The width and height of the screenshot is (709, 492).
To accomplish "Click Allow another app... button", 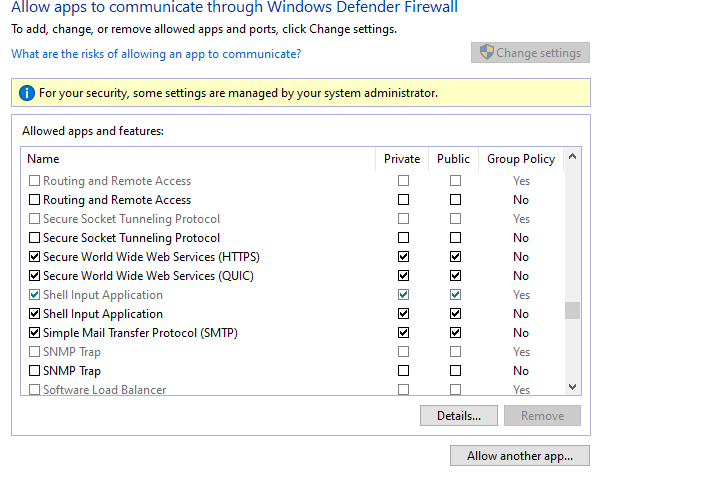I will click(x=519, y=456).
